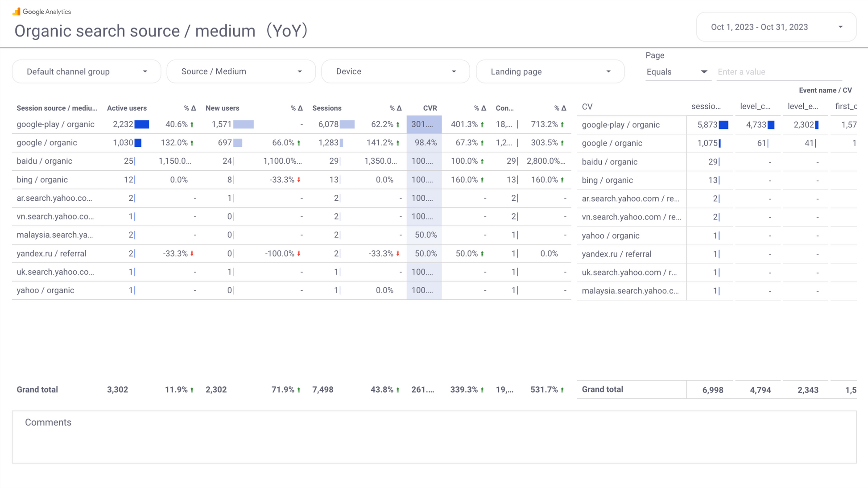Click the green up arrow beside 40.6%
This screenshot has width=868, height=488.
point(192,125)
